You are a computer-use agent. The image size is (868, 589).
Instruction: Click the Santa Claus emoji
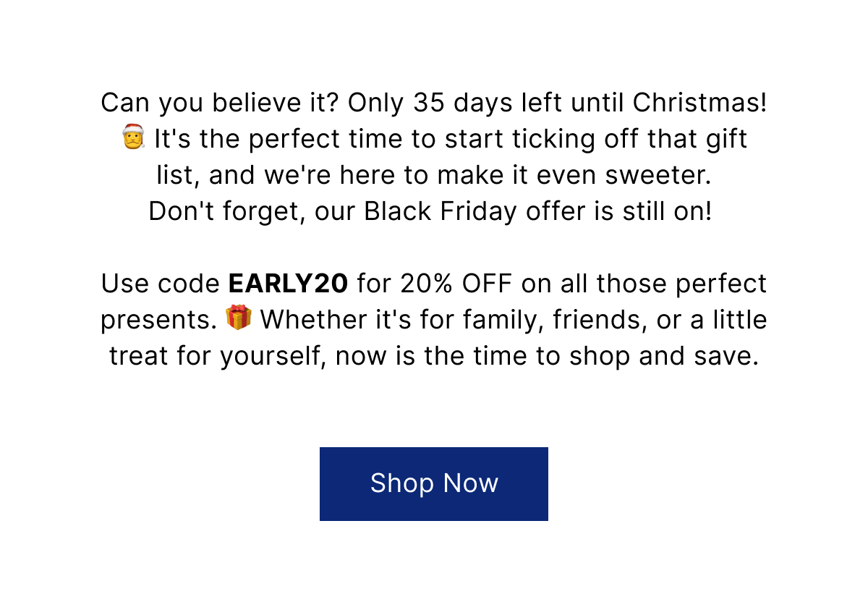coord(133,137)
